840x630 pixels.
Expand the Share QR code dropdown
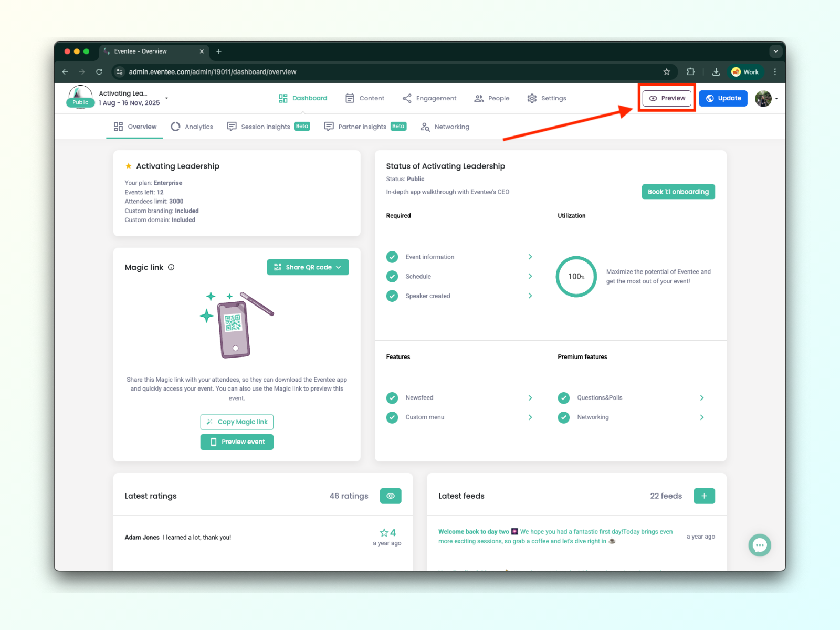pos(308,267)
